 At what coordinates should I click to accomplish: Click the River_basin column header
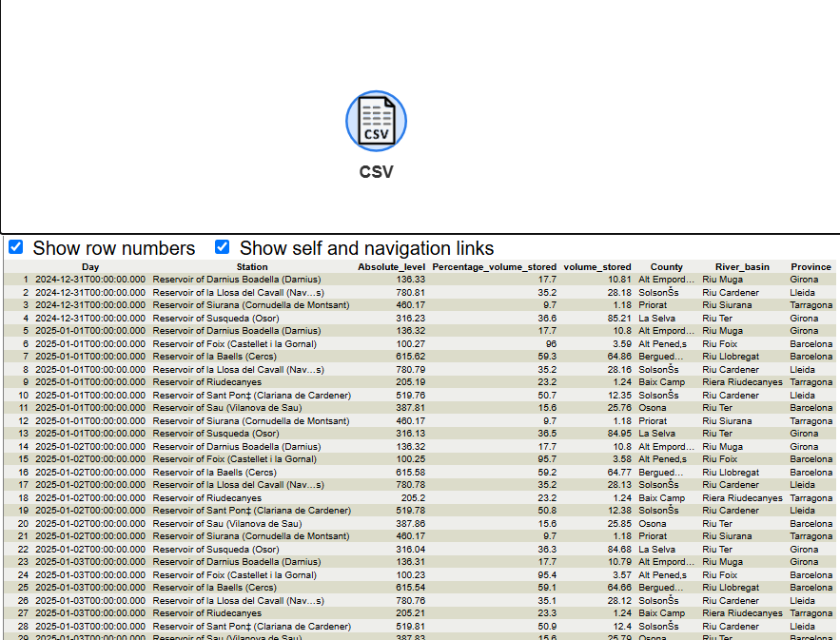(742, 267)
